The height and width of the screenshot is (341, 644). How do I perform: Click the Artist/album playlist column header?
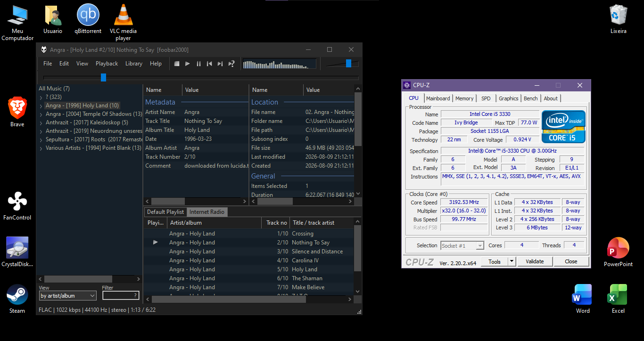tap(215, 223)
